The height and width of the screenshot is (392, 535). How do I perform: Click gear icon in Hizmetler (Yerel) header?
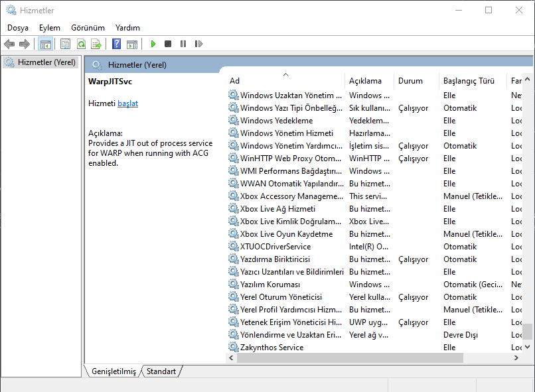click(97, 65)
